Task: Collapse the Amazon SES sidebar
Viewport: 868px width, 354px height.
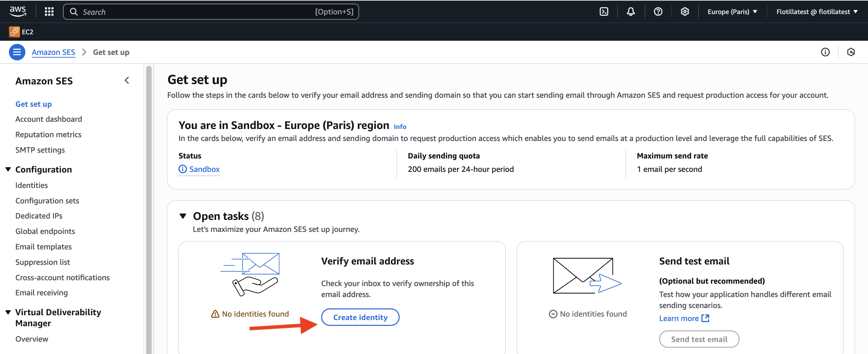Action: pyautogui.click(x=127, y=81)
